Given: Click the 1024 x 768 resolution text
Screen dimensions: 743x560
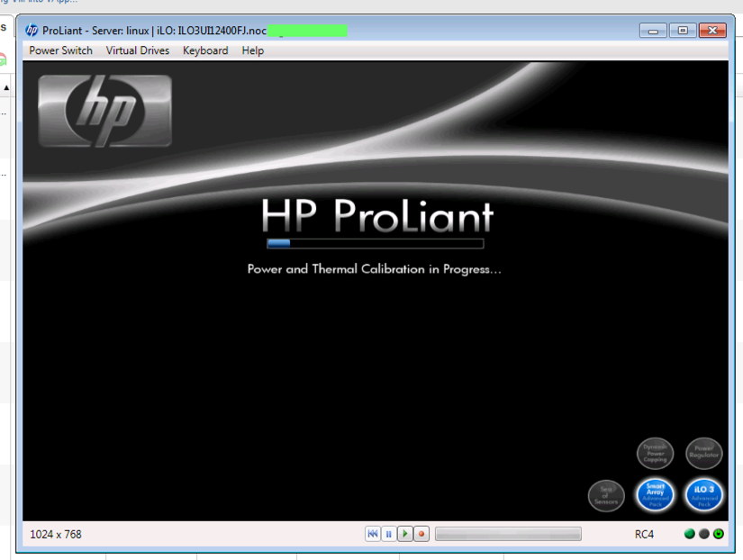Looking at the screenshot, I should [x=56, y=535].
